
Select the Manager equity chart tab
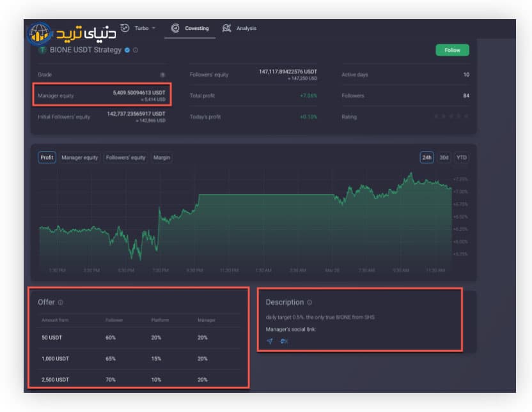click(80, 158)
